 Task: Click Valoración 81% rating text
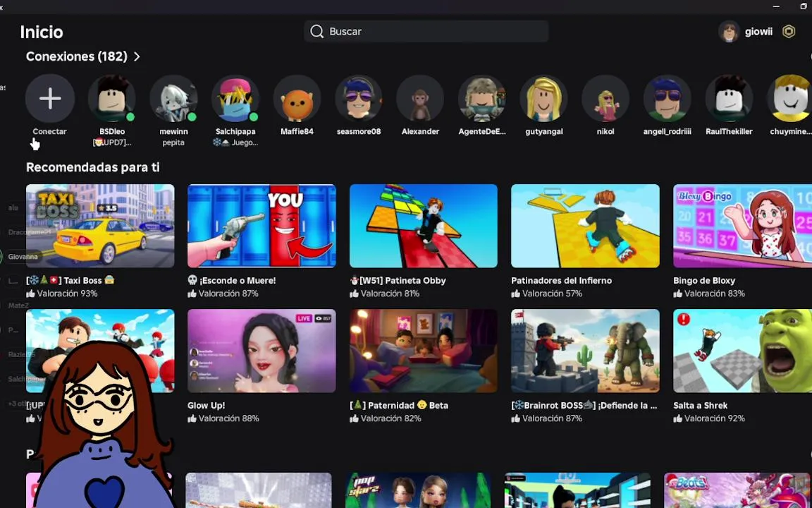(390, 294)
